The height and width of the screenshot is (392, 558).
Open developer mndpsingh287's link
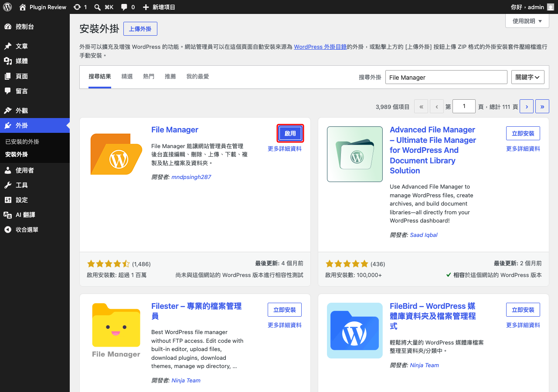coord(191,177)
